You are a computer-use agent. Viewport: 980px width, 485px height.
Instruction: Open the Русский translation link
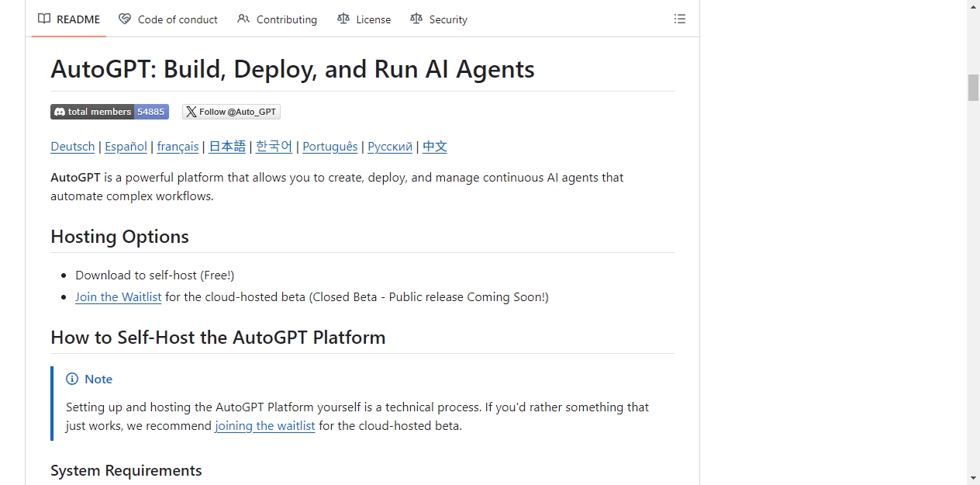click(390, 147)
